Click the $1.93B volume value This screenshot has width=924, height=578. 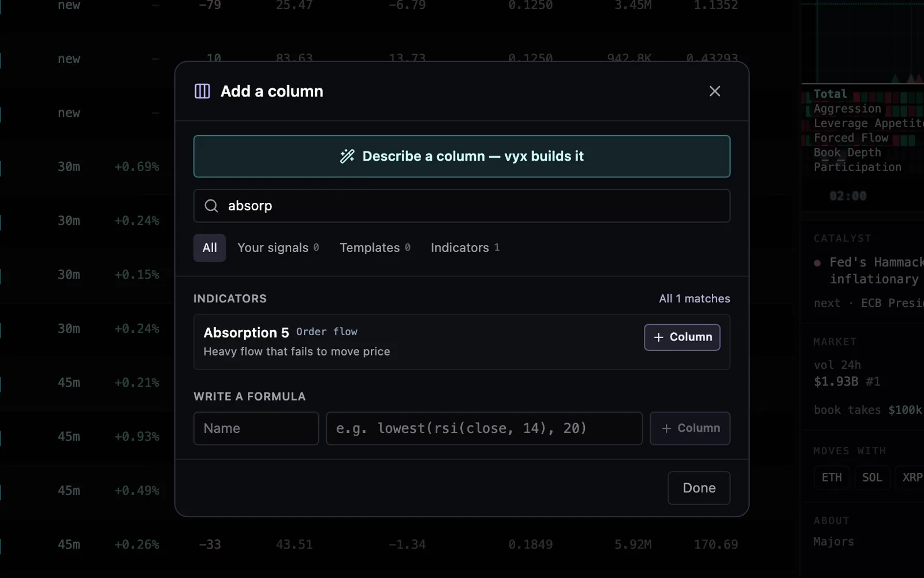tap(836, 381)
